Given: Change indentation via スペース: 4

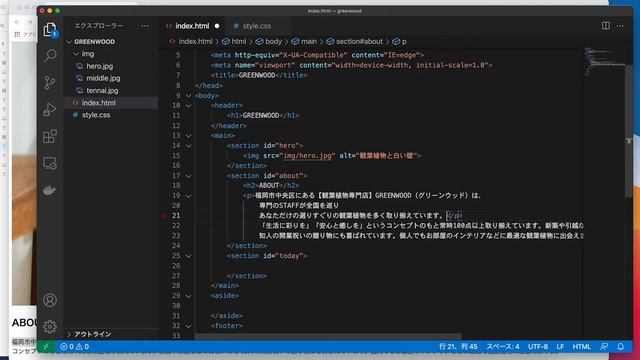Looking at the screenshot, I should point(503,347).
